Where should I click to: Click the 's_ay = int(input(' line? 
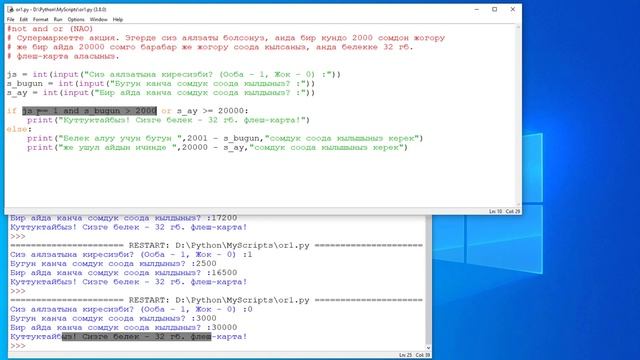(161, 93)
